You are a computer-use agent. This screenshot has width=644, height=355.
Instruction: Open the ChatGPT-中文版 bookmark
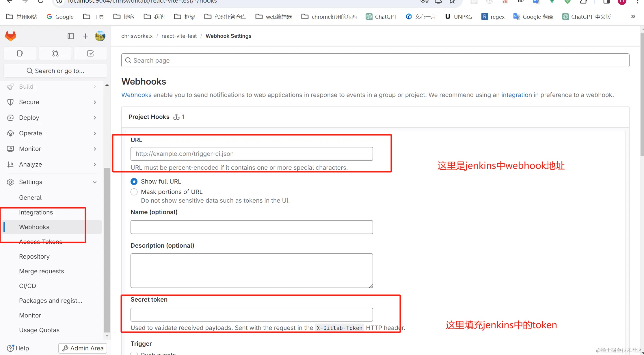(587, 17)
